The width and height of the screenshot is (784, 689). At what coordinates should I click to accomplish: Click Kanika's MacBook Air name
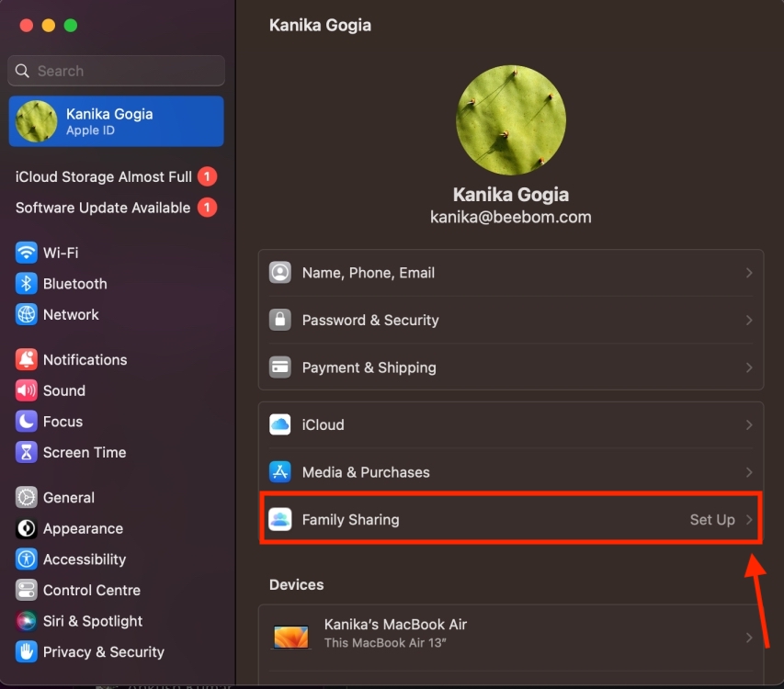coord(395,625)
